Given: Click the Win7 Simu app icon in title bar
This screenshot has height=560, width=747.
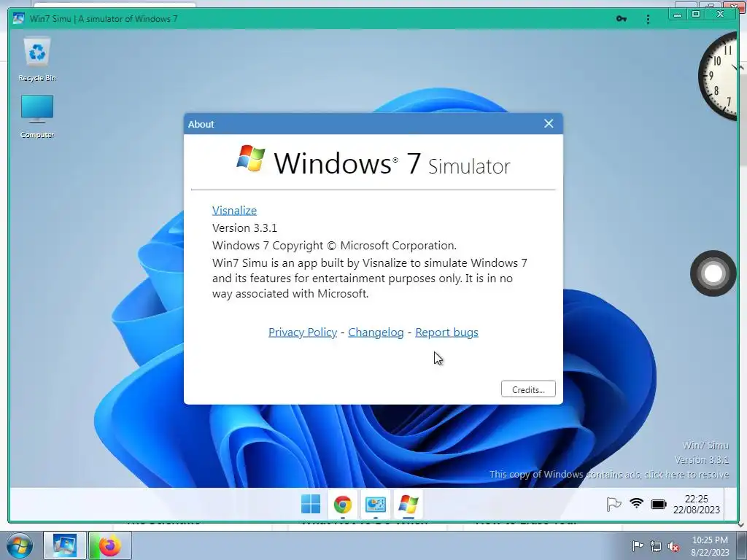Looking at the screenshot, I should click(x=18, y=18).
